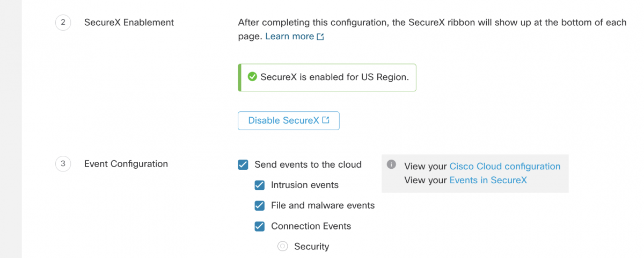
Task: Click the SecureX Enablement section heading
Action: pos(129,23)
